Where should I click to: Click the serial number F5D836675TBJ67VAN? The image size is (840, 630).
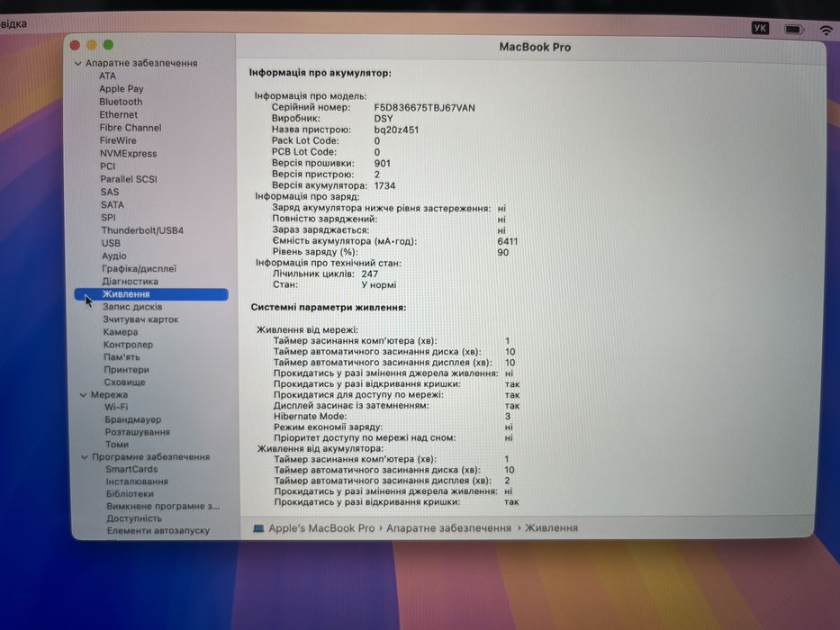click(424, 108)
